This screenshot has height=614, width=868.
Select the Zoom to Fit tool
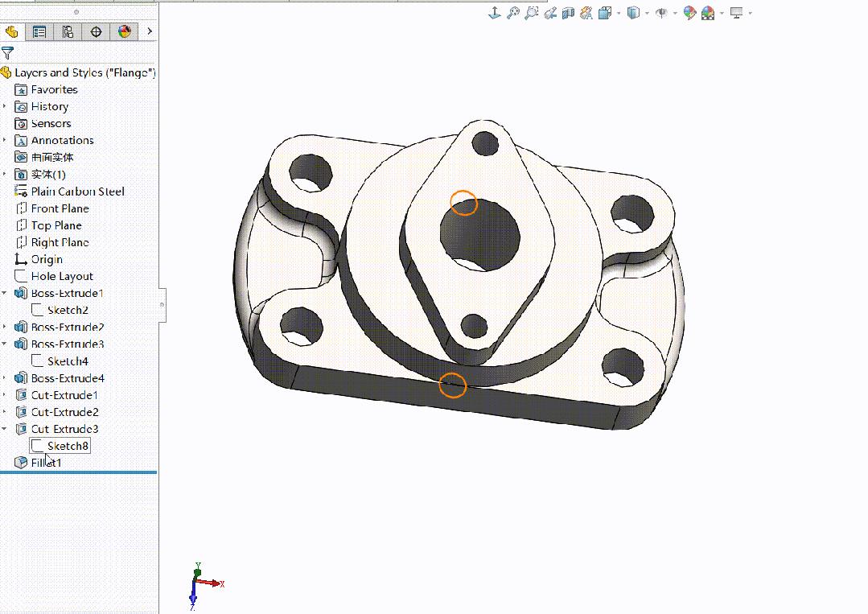pos(513,13)
